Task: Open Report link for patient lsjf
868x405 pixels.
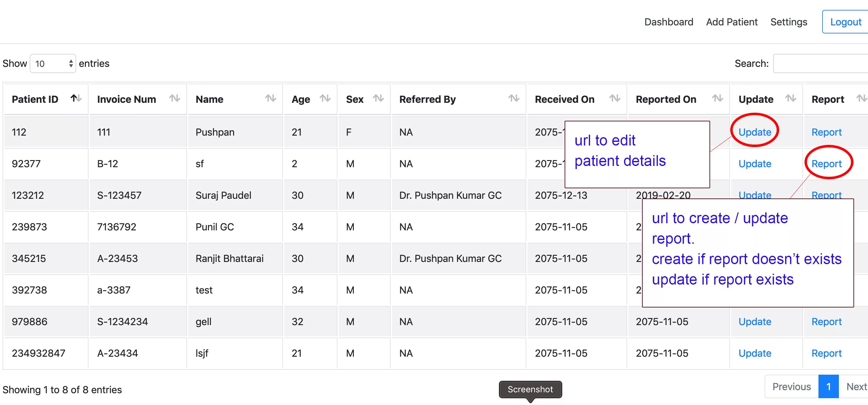Action: pyautogui.click(x=826, y=353)
